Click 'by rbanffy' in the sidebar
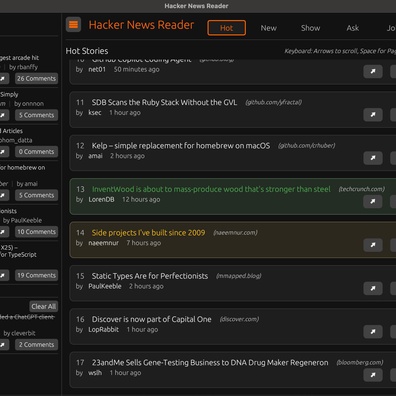This screenshot has width=396, height=396. point(23,67)
